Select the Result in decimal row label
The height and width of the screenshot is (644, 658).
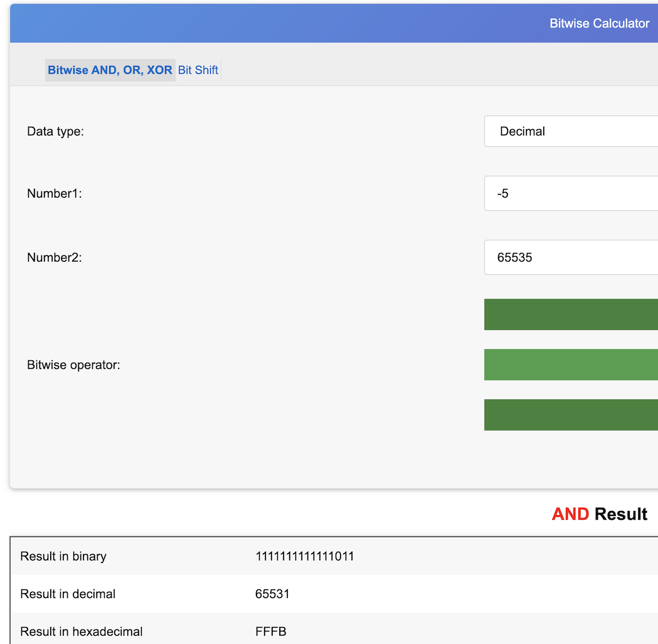point(68,594)
